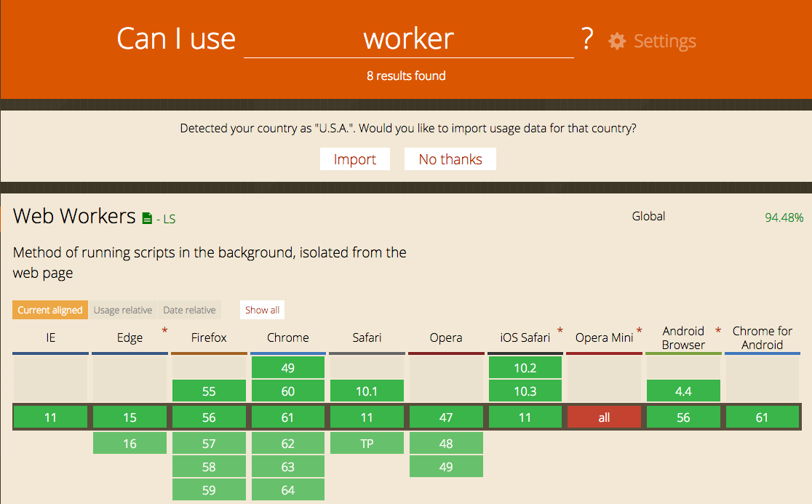Switch to the Usage relative view
812x504 pixels.
click(123, 310)
